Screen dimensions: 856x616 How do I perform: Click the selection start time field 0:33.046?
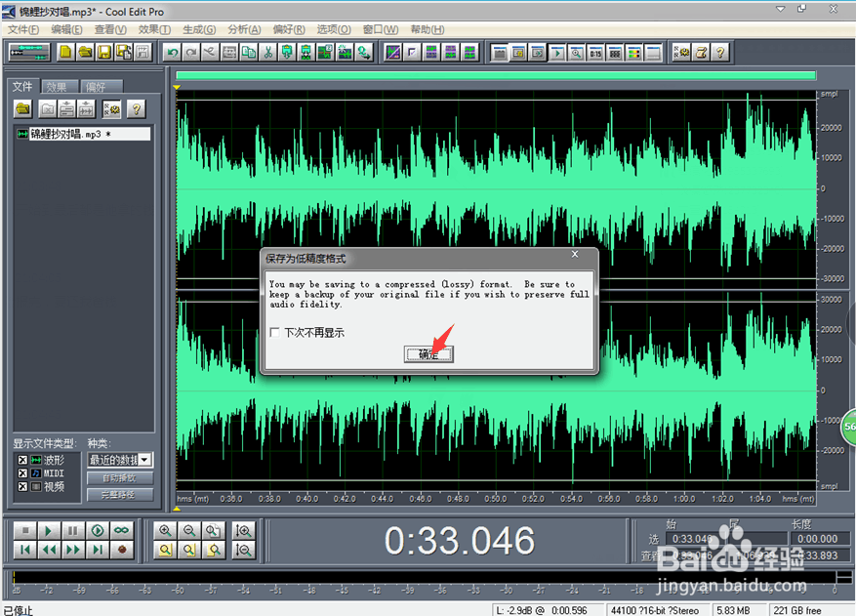coord(694,539)
